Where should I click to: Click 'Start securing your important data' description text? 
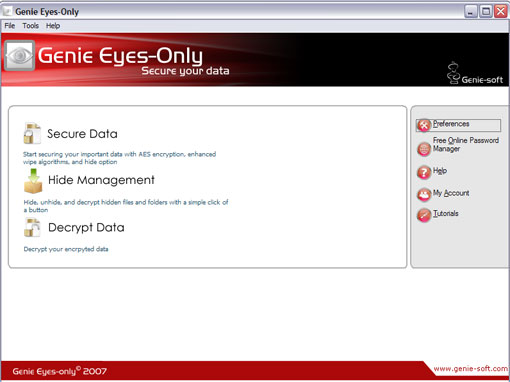(x=119, y=158)
